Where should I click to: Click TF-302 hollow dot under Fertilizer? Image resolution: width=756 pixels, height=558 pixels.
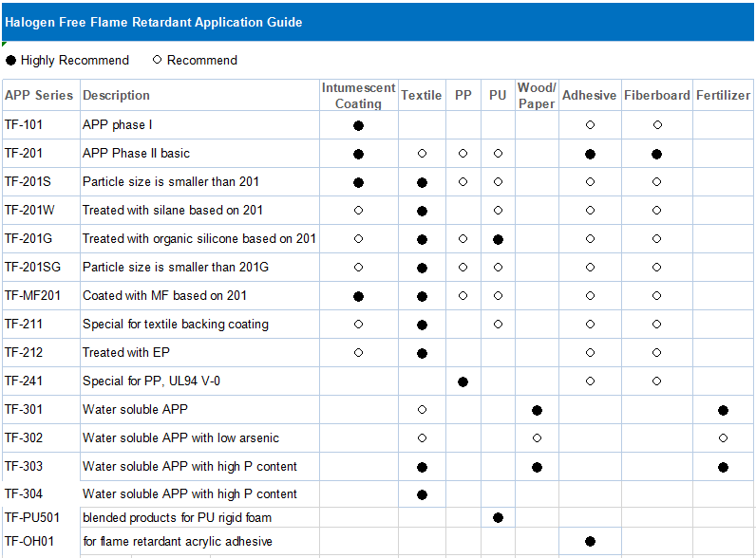pyautogui.click(x=723, y=438)
